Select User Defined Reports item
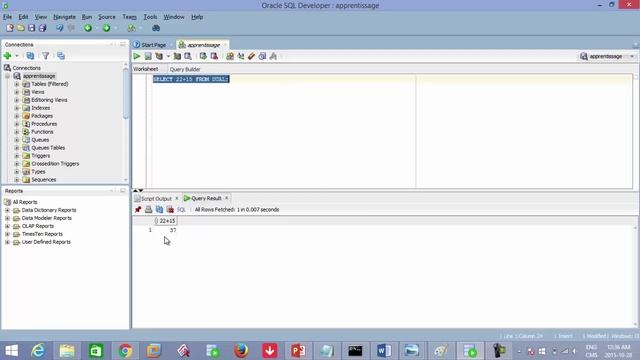640x360 pixels. [x=46, y=242]
